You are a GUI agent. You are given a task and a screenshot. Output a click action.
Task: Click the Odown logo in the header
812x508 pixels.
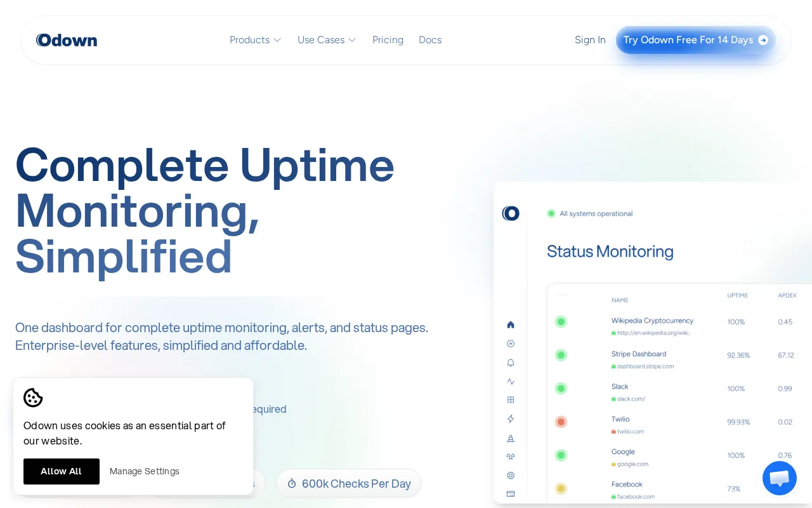click(x=67, y=40)
